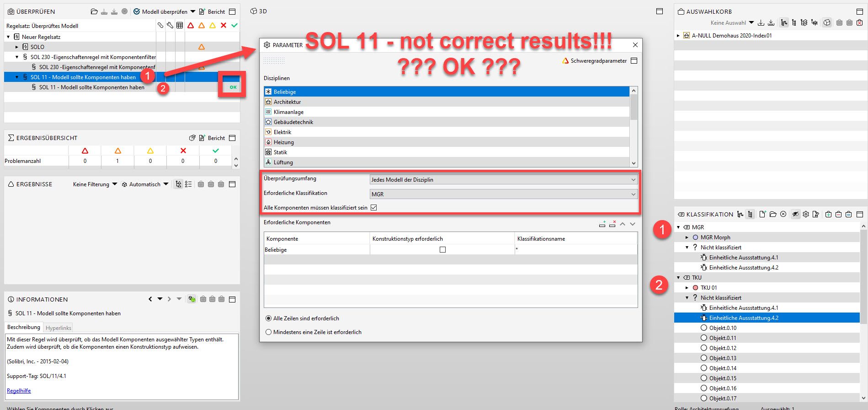Click the wrench column header icon

point(170,25)
